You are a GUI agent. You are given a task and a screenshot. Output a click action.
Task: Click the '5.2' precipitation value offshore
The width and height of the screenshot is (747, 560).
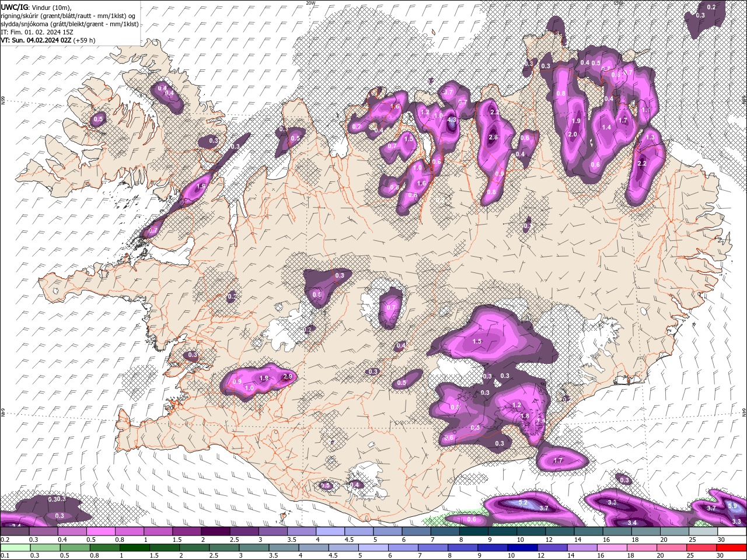coord(523,502)
